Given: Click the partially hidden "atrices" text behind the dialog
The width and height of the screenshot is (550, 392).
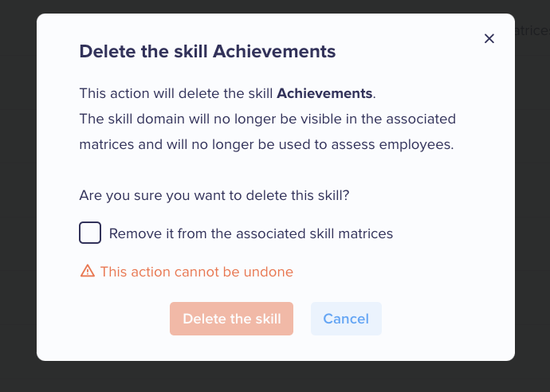Looking at the screenshot, I should (x=532, y=31).
